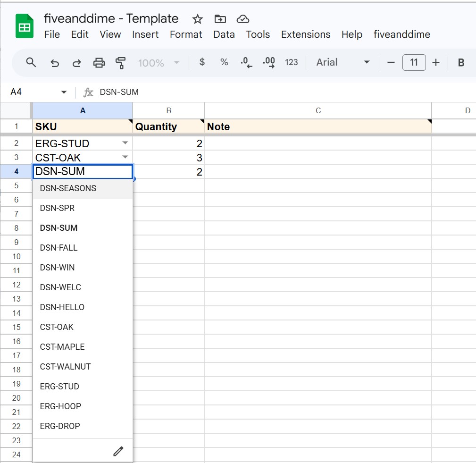Click the move to folder icon
Viewport: 476px width, 463px height.
(x=220, y=19)
